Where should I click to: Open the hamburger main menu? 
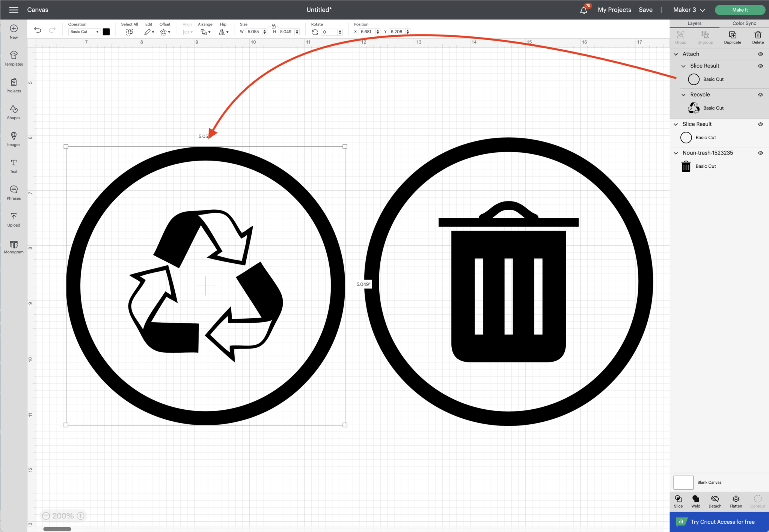(x=14, y=10)
